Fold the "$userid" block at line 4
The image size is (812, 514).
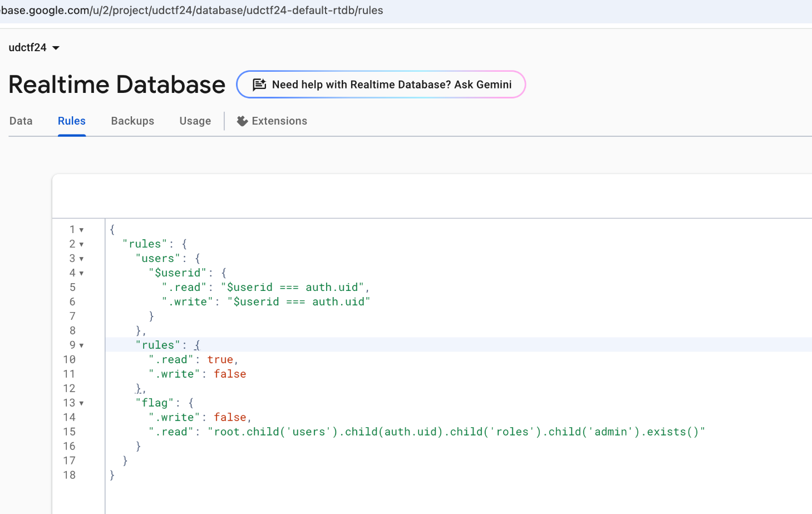tap(81, 273)
